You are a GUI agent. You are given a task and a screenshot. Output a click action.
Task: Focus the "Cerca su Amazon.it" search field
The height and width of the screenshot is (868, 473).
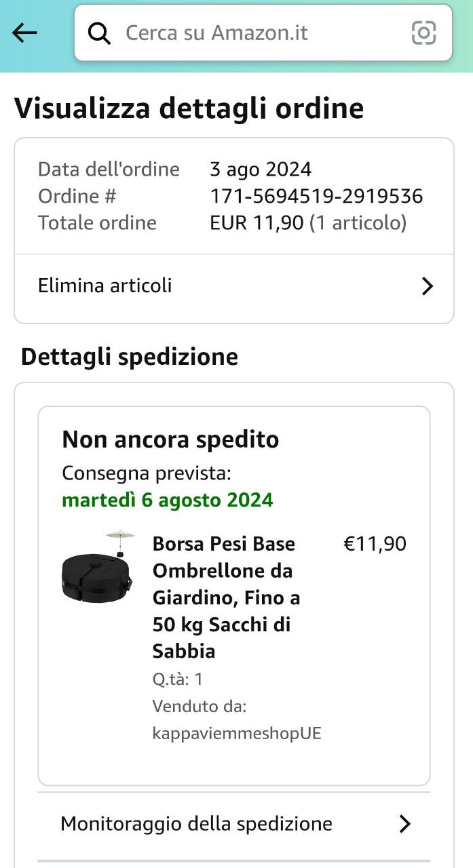(258, 33)
